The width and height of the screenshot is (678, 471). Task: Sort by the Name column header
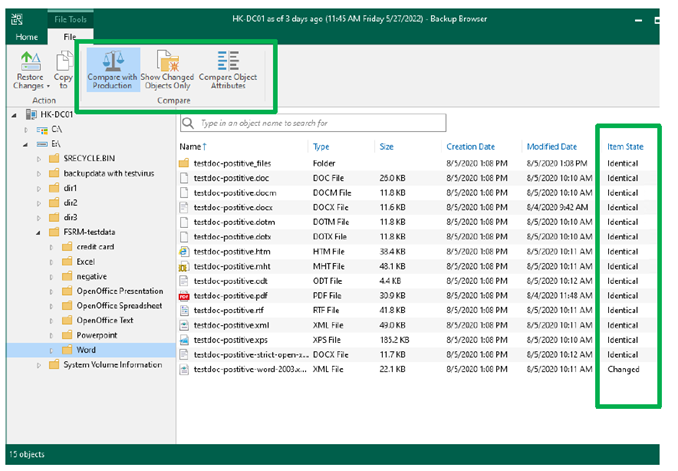click(193, 147)
